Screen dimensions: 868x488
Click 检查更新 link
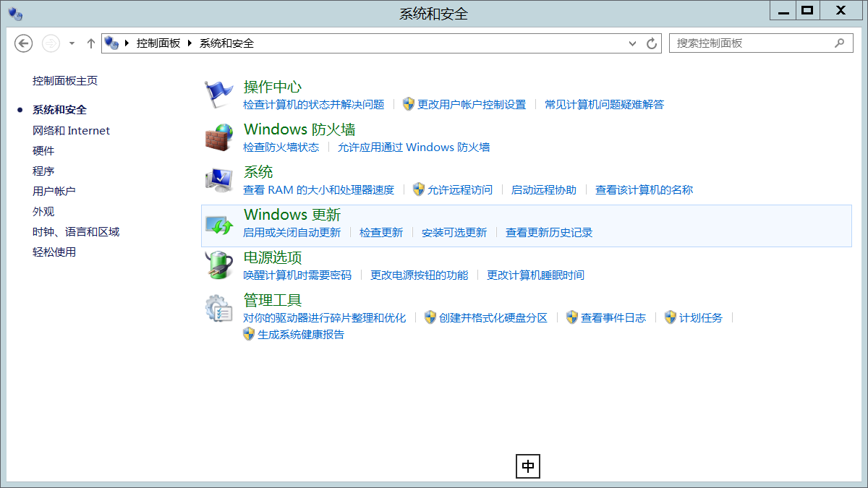(x=381, y=232)
